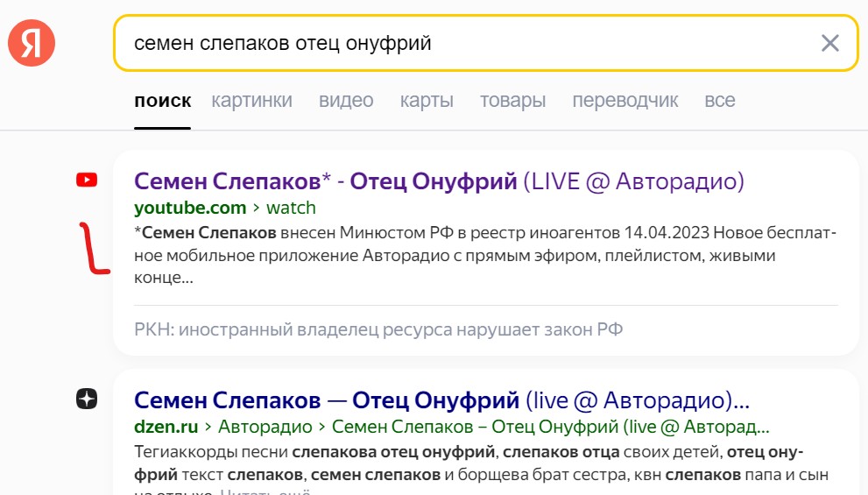
Task: Switch to the 'картинки' tab
Action: 252,101
